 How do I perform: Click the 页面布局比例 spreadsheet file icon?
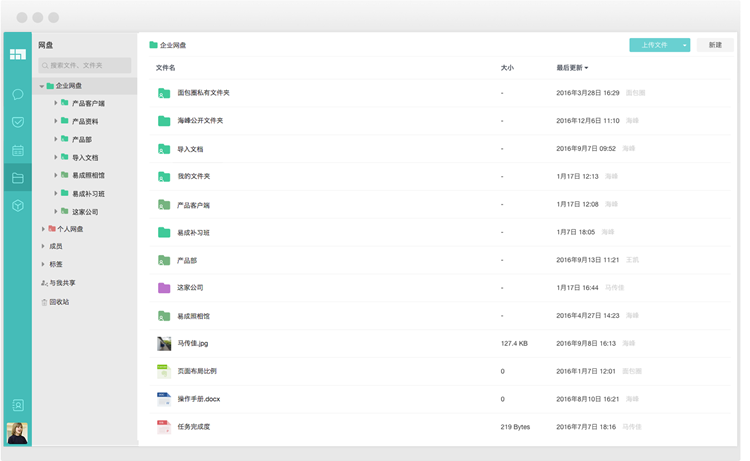coord(164,372)
